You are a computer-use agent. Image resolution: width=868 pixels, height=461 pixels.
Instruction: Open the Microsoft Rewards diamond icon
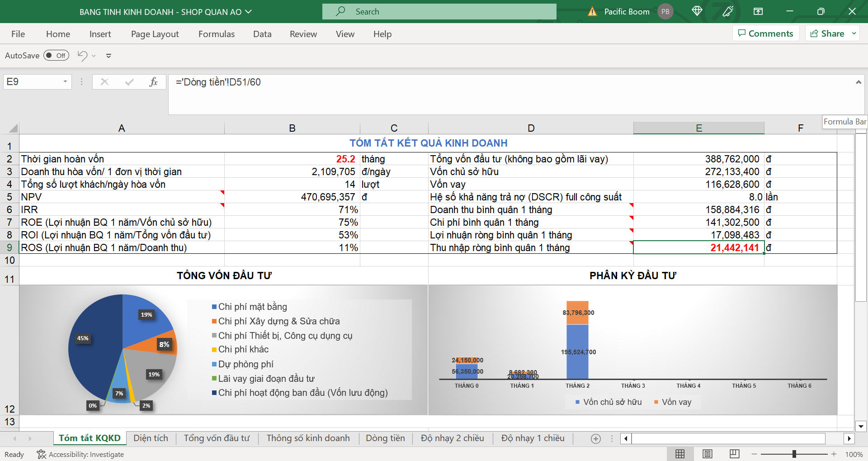(x=697, y=11)
